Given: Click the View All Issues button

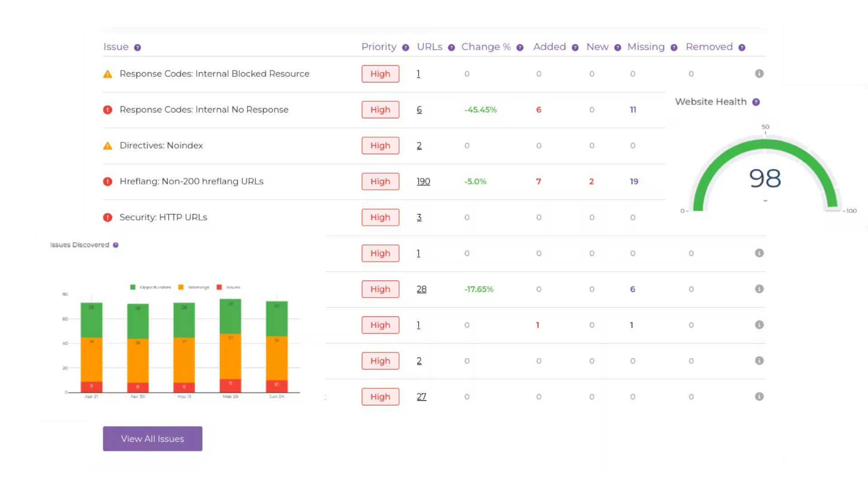Looking at the screenshot, I should [152, 438].
